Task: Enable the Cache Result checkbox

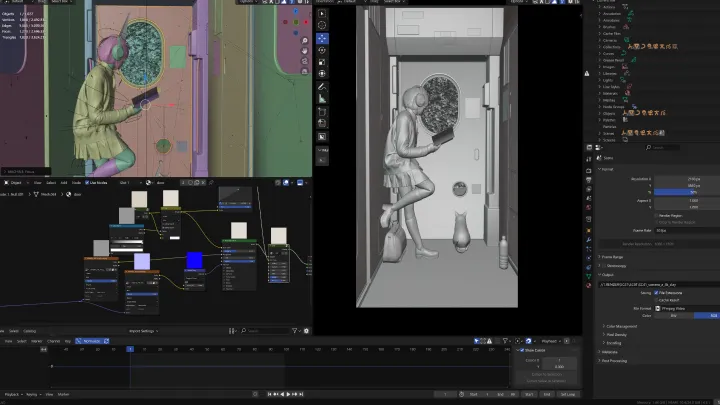Action: (656, 300)
